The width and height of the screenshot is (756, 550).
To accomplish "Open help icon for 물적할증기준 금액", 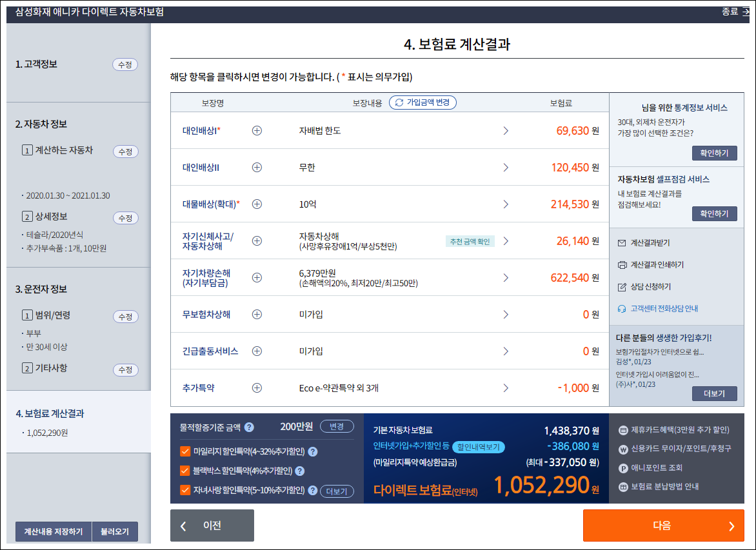I will [x=249, y=427].
